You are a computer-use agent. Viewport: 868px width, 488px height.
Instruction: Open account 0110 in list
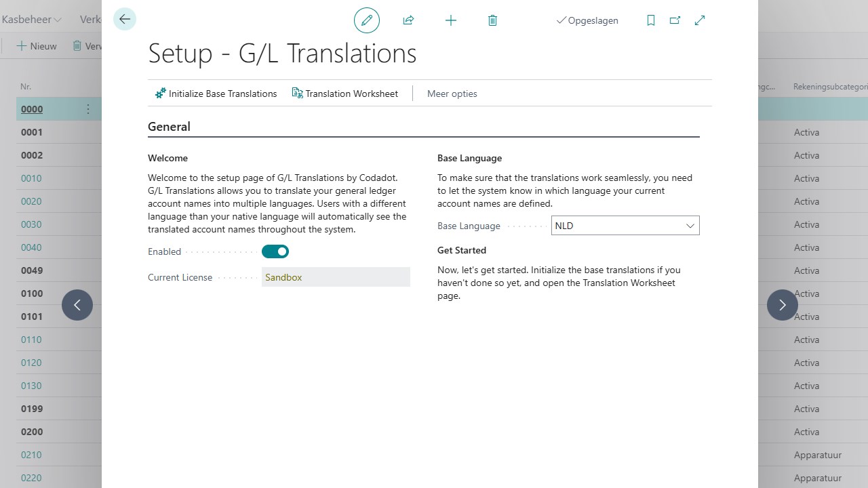31,340
